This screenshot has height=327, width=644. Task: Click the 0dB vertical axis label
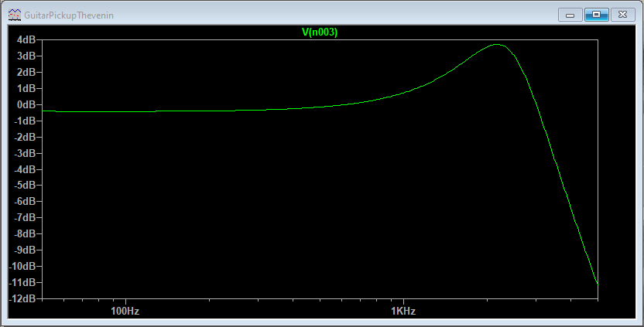26,104
